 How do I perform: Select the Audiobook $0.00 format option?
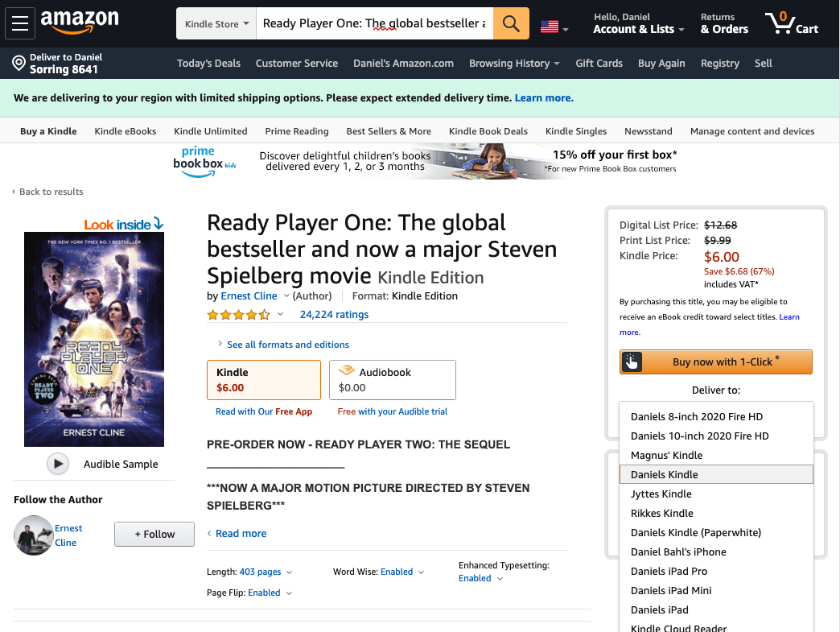(x=392, y=379)
